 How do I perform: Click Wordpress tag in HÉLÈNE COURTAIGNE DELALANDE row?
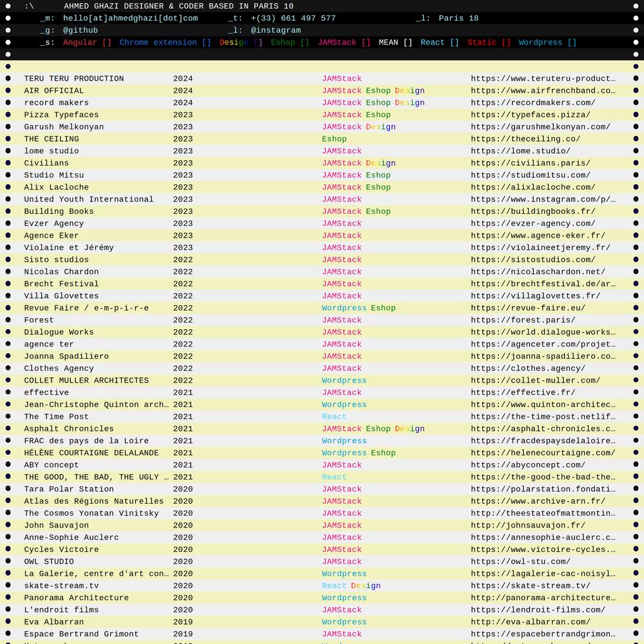tap(344, 453)
